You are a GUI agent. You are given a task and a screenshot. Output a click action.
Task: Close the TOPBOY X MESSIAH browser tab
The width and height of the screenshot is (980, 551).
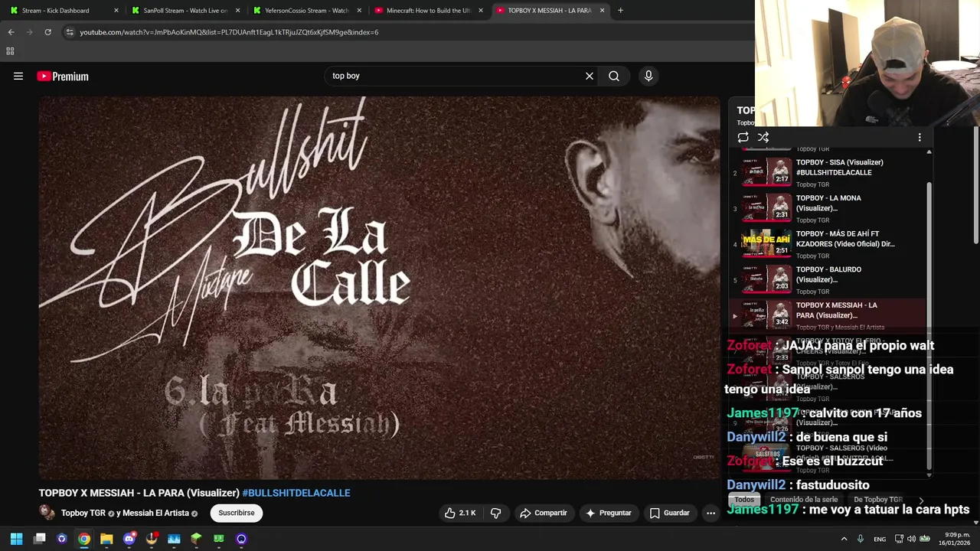(x=602, y=11)
